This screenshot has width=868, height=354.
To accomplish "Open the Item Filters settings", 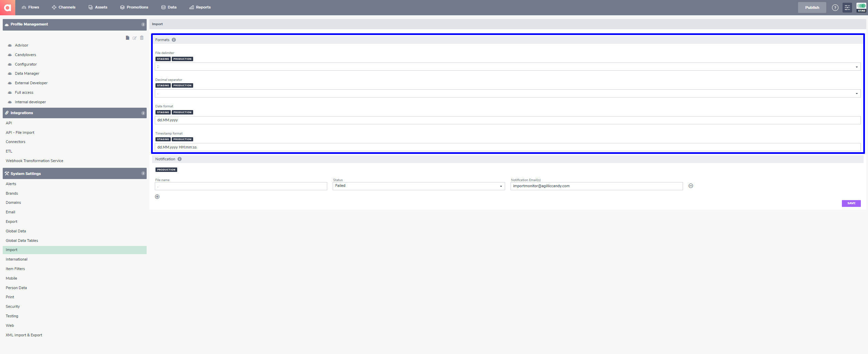I will tap(15, 269).
